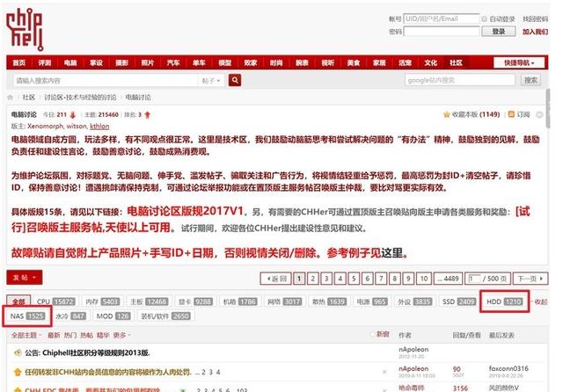The image size is (563, 392).
Task: Open the home icon in breadcrumb
Action: pos(10,98)
